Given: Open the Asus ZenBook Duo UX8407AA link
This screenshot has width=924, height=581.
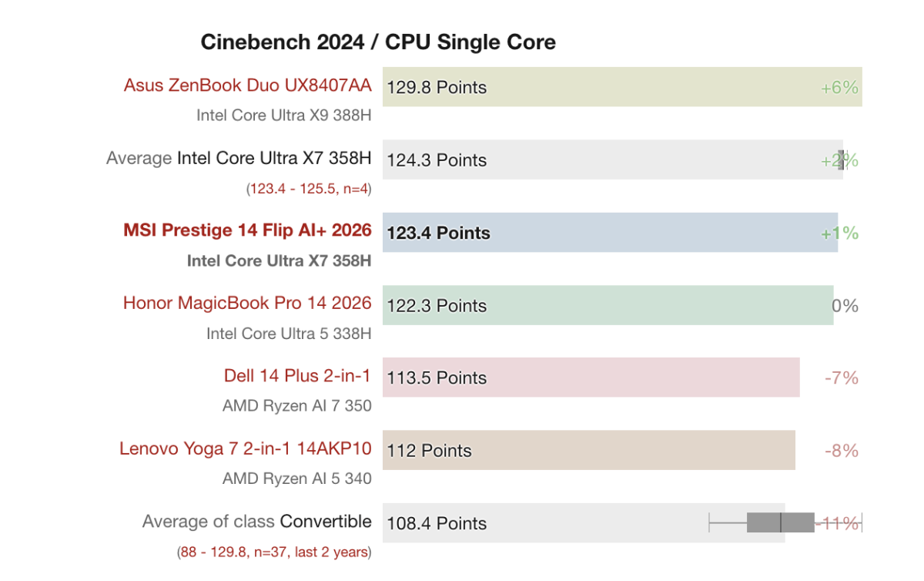Looking at the screenshot, I should point(247,85).
